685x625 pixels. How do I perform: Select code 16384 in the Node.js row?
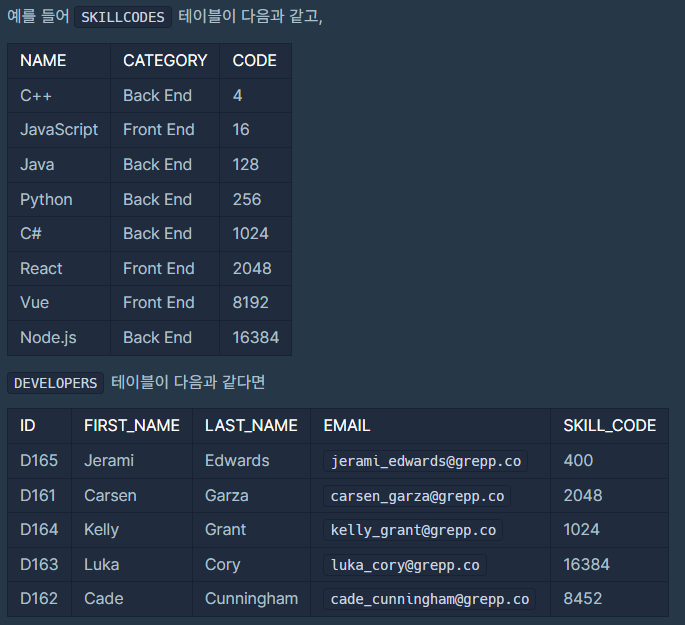[256, 338]
